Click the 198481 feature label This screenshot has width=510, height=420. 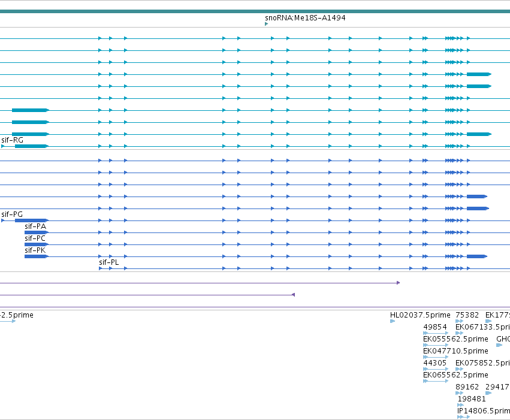[x=472, y=399]
